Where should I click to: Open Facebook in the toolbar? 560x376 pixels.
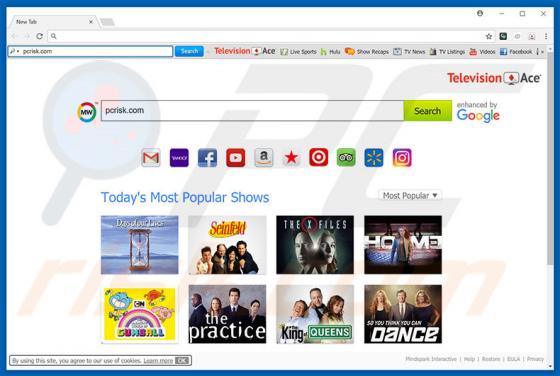click(516, 52)
